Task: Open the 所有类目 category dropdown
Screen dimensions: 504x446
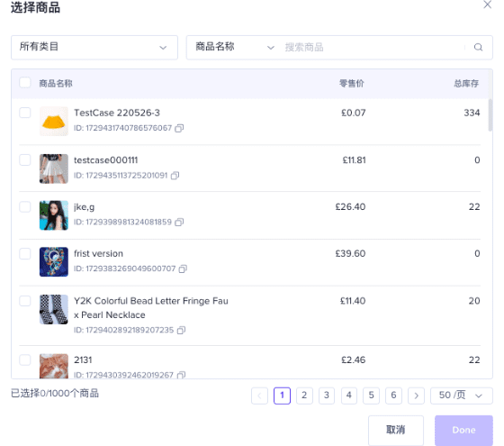Action: coord(94,47)
